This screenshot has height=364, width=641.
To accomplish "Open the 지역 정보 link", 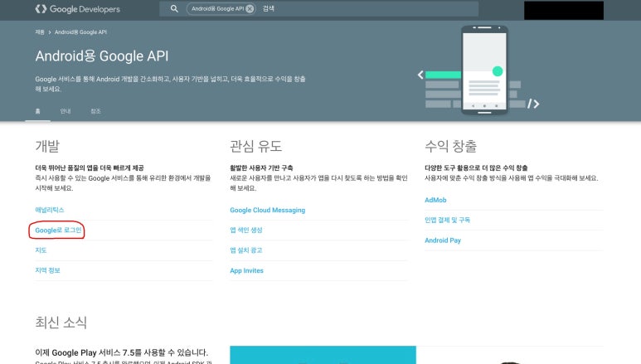I will click(47, 270).
